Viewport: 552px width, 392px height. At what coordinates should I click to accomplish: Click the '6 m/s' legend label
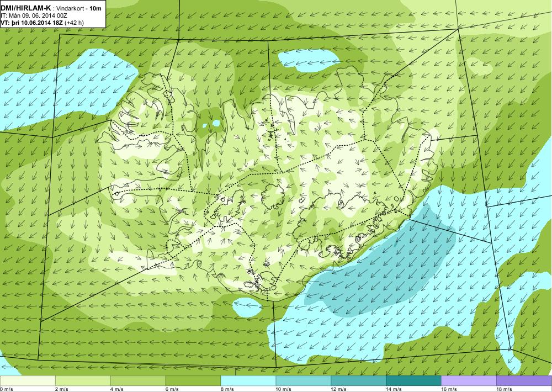172,389
